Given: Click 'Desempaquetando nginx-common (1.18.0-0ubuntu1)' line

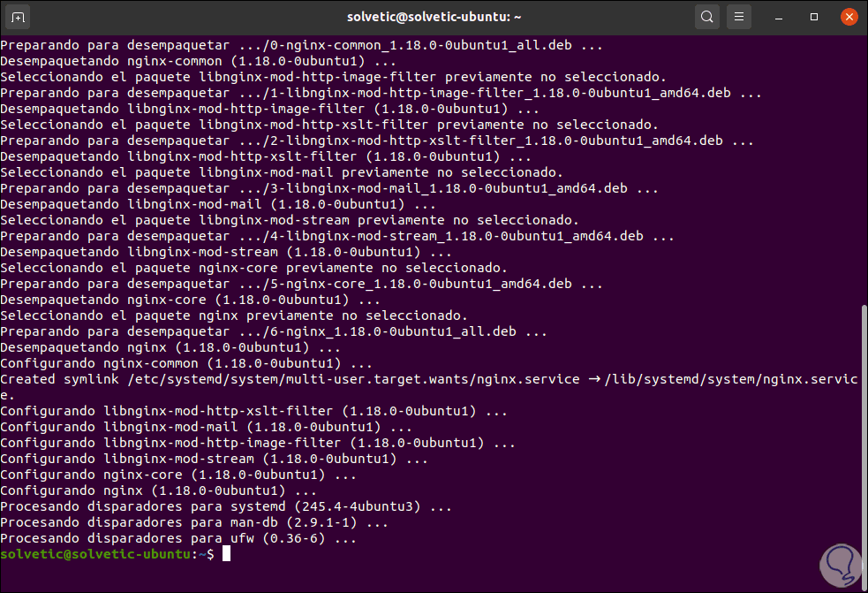Looking at the screenshot, I should 198,62.
